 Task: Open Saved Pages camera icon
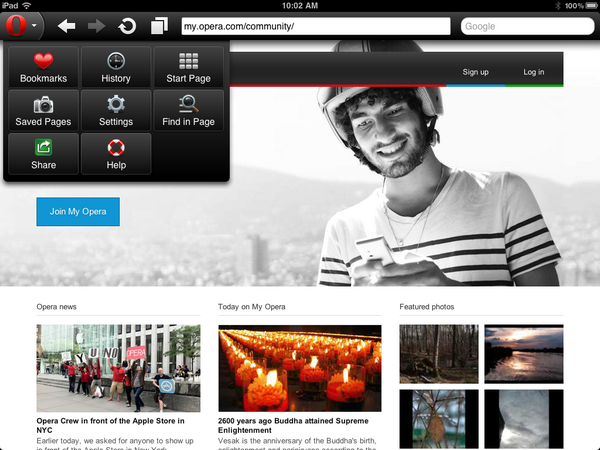(43, 110)
